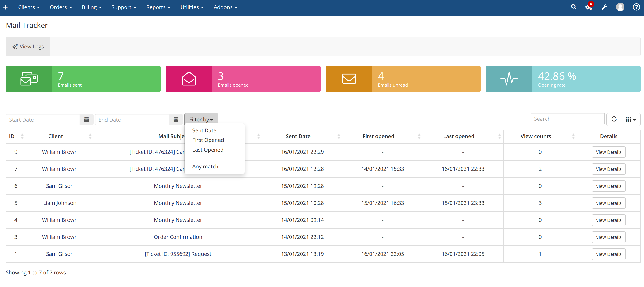
Task: Click the table Search field
Action: [x=567, y=119]
